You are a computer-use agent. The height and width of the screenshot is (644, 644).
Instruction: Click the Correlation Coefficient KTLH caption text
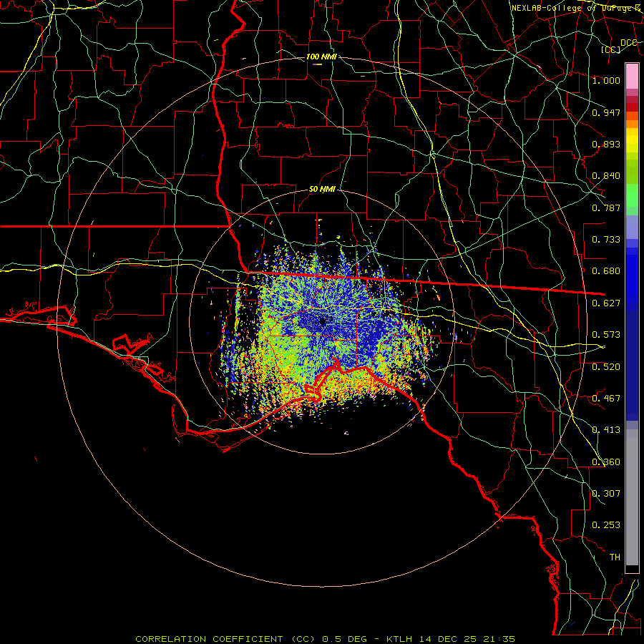pos(325,639)
